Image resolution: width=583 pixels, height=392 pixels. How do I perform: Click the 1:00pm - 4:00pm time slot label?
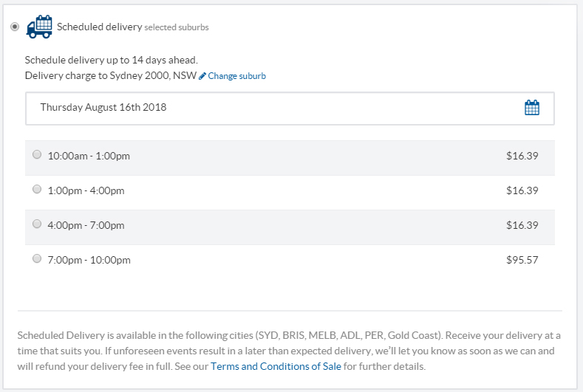point(86,190)
